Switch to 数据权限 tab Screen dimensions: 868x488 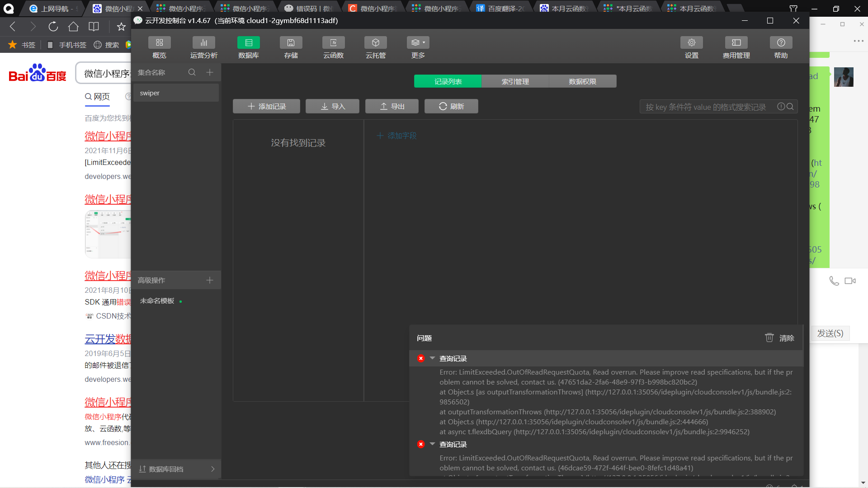(582, 81)
